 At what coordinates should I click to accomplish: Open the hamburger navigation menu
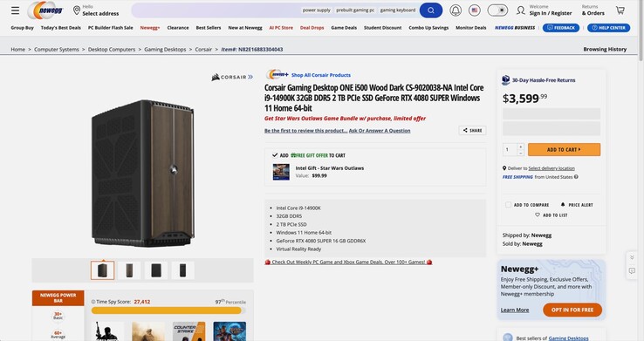coord(15,10)
